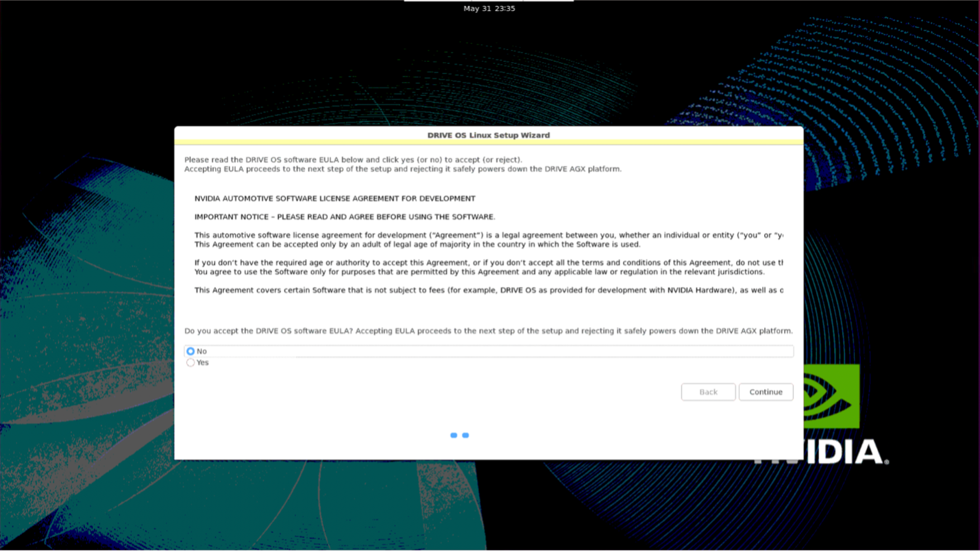Click the second progress dot indicator

(x=465, y=436)
